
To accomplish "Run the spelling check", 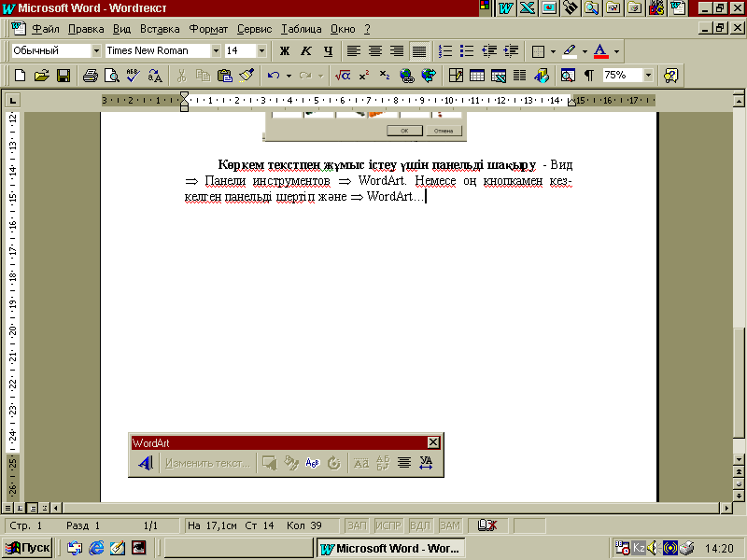I will tap(133, 76).
